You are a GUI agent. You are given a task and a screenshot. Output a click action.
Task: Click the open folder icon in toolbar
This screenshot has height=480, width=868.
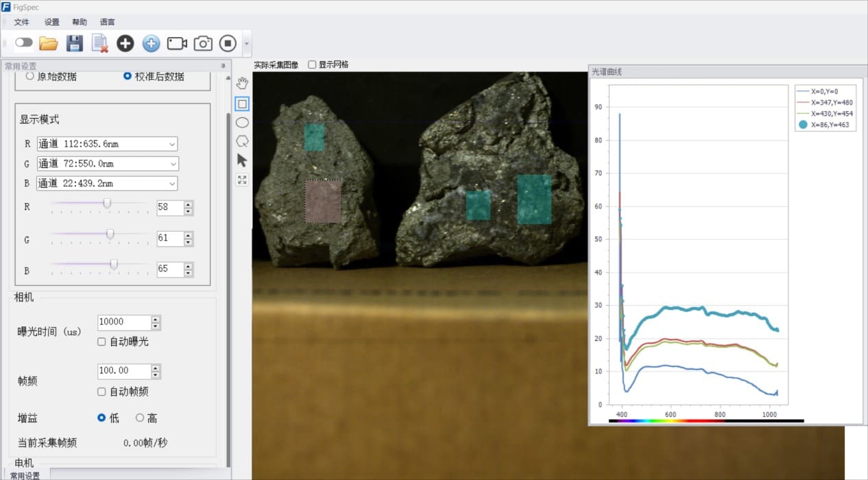point(48,43)
